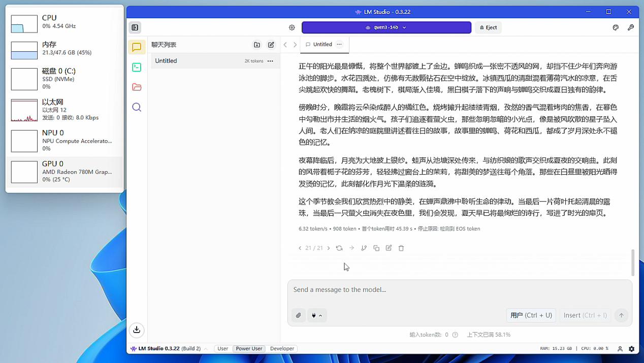
Task: Open the downloads panel at bottom left
Action: click(x=137, y=330)
